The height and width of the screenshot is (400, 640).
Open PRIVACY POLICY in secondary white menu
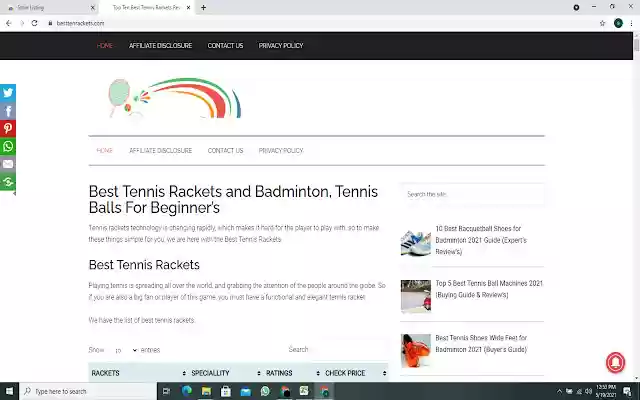[x=281, y=151]
